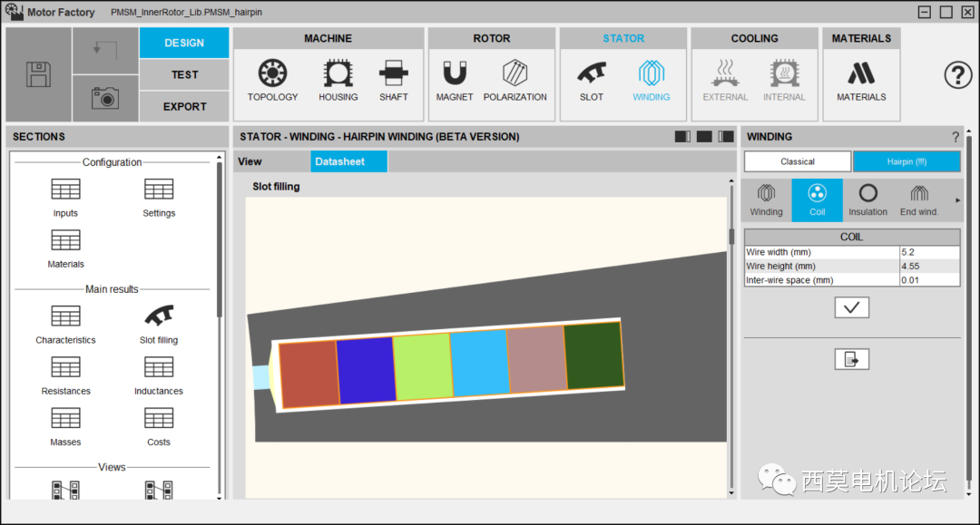Open the Datasheet tab

click(348, 161)
